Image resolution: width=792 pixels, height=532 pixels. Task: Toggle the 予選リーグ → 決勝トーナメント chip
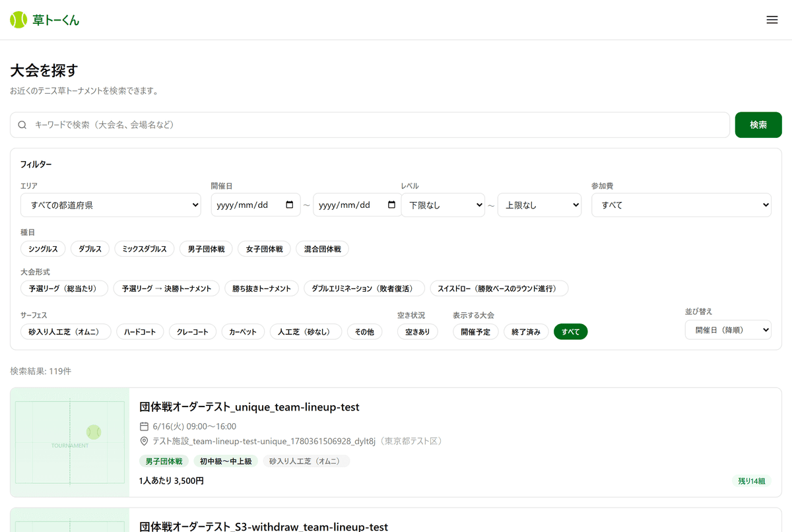tap(166, 288)
